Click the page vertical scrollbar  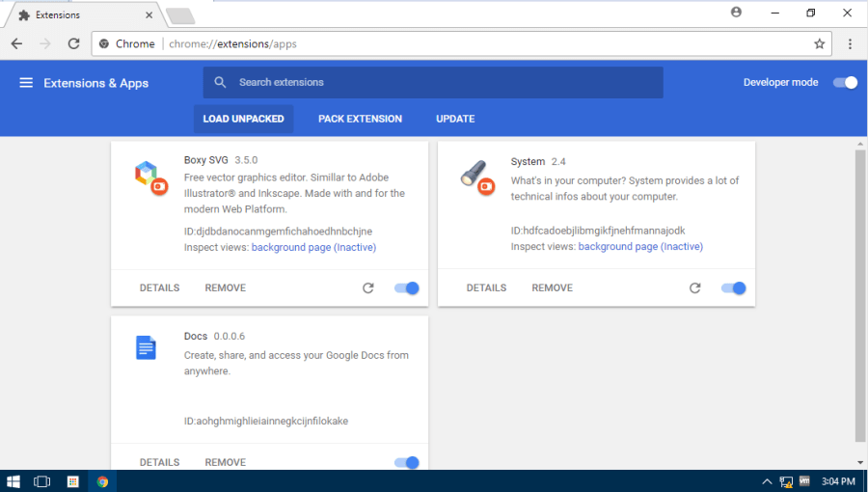coord(859,289)
